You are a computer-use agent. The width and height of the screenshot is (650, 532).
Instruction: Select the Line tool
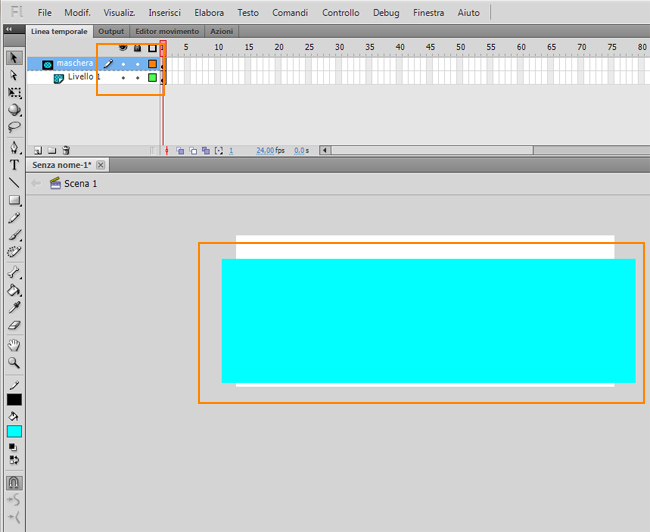coord(14,182)
